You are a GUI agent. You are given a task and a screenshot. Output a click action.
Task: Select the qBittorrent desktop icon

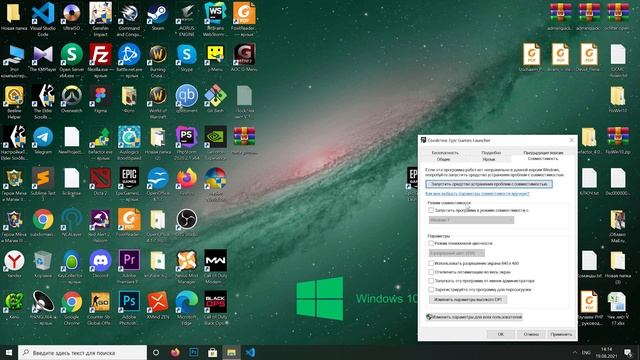pos(187,99)
